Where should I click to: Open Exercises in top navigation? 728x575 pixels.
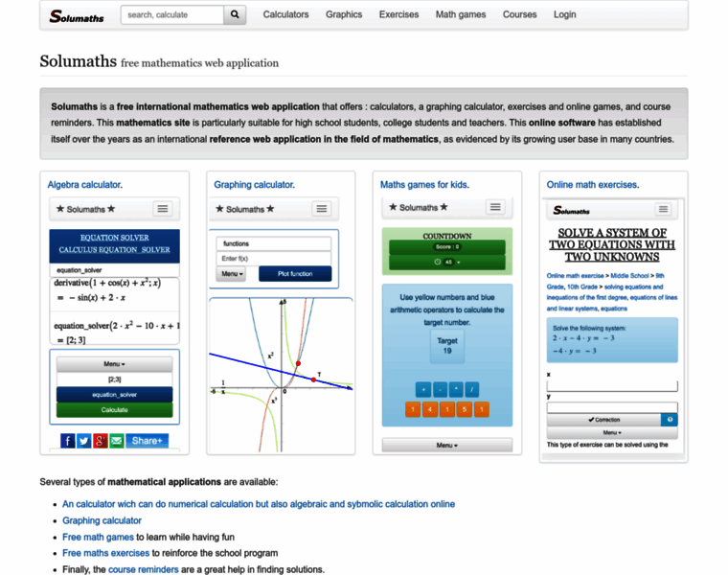[x=398, y=15]
